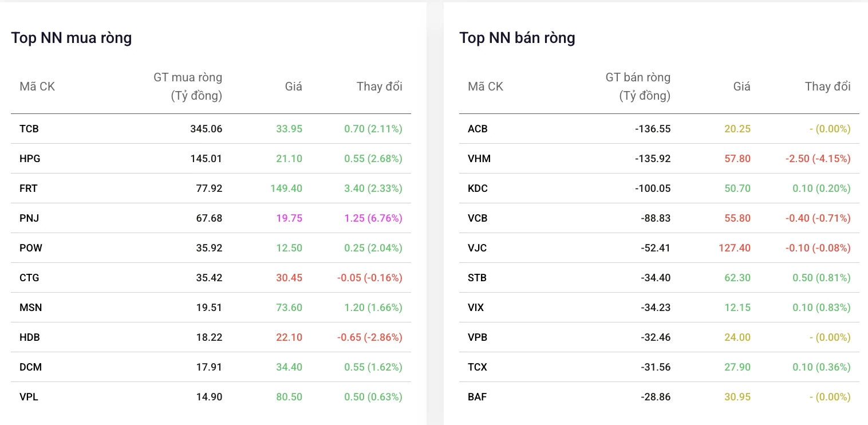Select the VCB stock code
The width and height of the screenshot is (868, 425).
(478, 218)
